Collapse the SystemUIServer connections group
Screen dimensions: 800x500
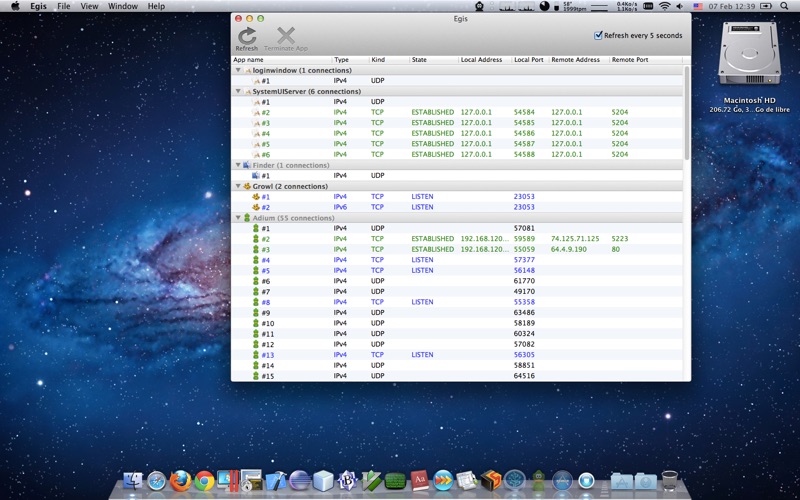238,91
